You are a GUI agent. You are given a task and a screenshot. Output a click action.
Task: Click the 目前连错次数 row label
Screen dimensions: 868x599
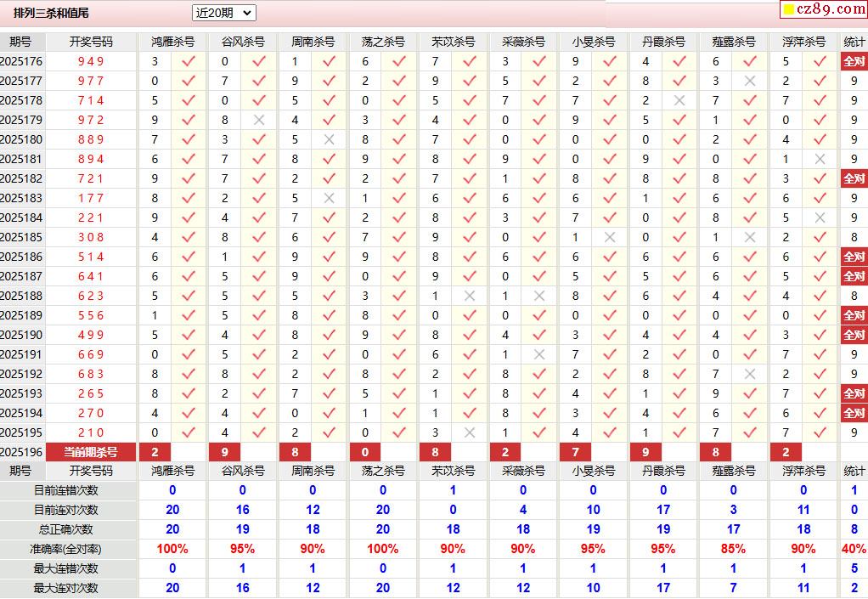click(x=66, y=490)
